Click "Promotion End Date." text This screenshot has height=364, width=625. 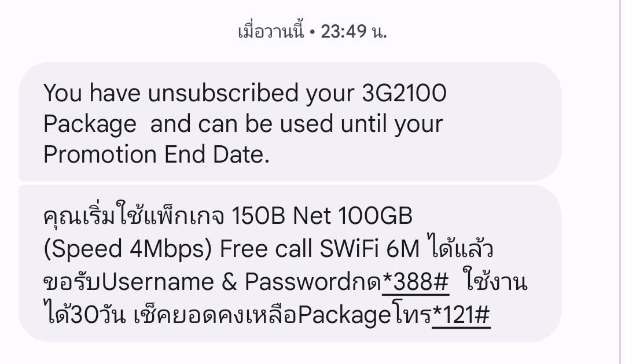(156, 155)
